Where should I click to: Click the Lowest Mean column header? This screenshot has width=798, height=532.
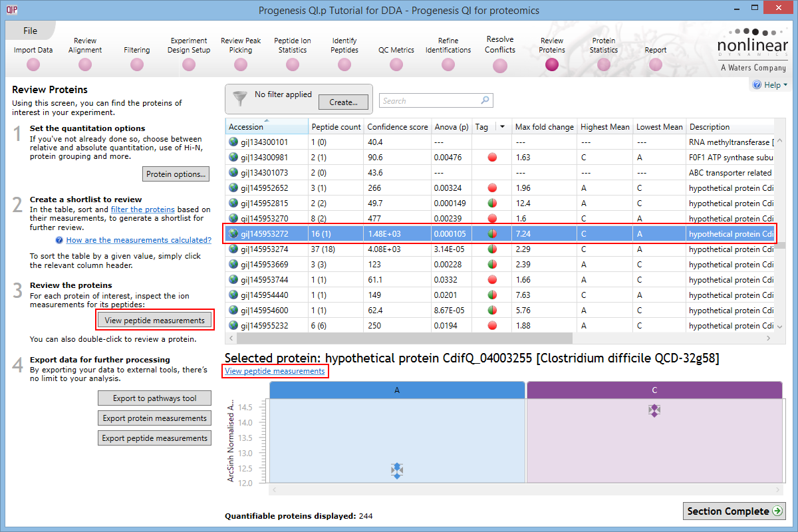pos(660,126)
